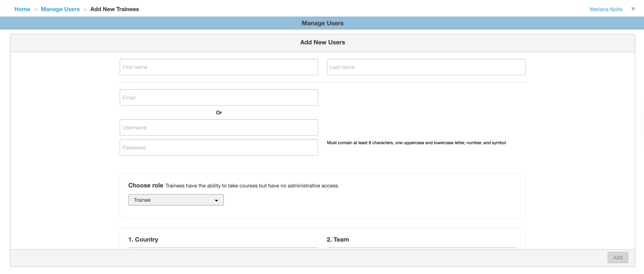This screenshot has width=644, height=274.
Task: Focus the First name field
Action: [x=219, y=67]
